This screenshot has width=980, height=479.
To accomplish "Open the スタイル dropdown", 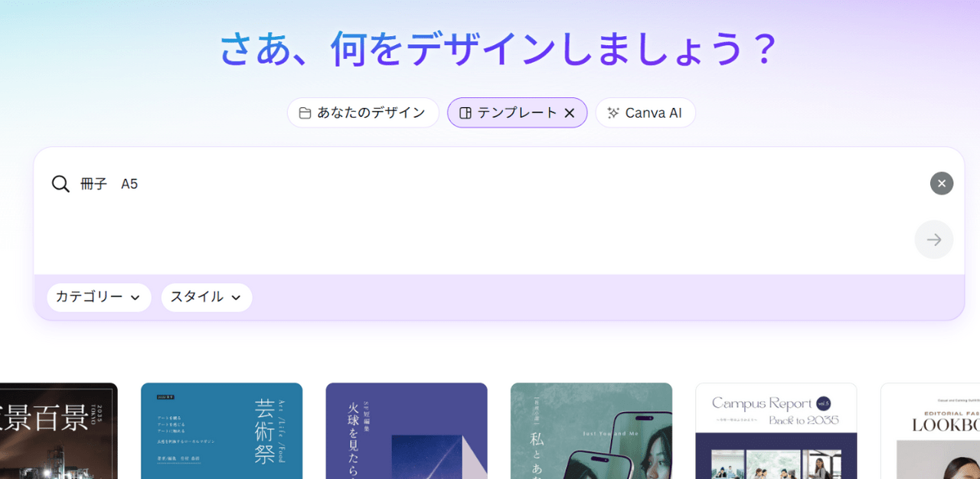I will click(206, 298).
